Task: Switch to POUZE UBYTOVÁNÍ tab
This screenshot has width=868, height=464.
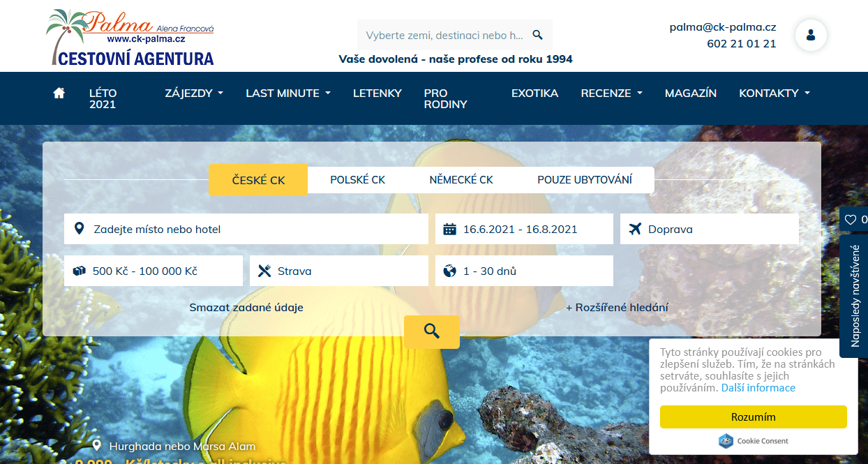Action: [585, 180]
